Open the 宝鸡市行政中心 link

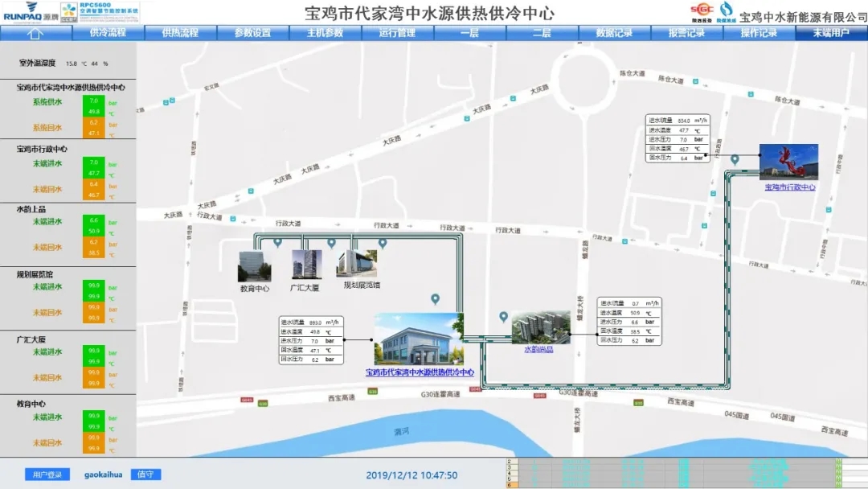click(x=789, y=187)
